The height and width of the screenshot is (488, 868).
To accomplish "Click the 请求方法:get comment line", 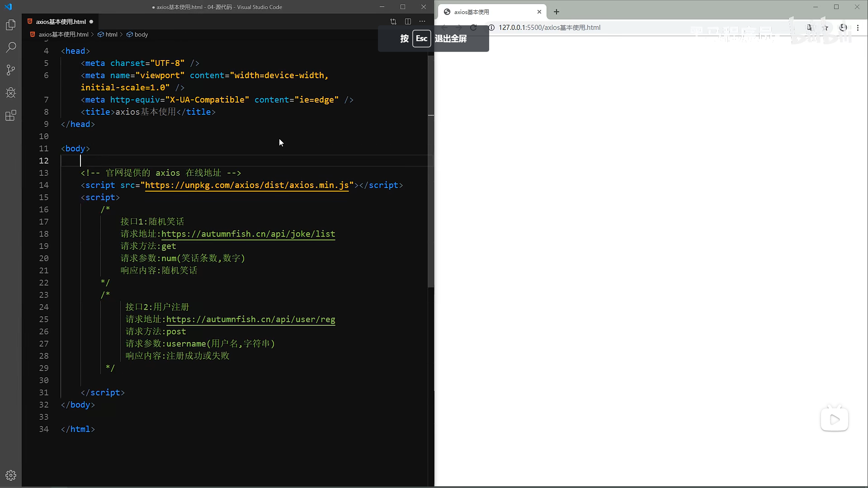I will (x=148, y=246).
